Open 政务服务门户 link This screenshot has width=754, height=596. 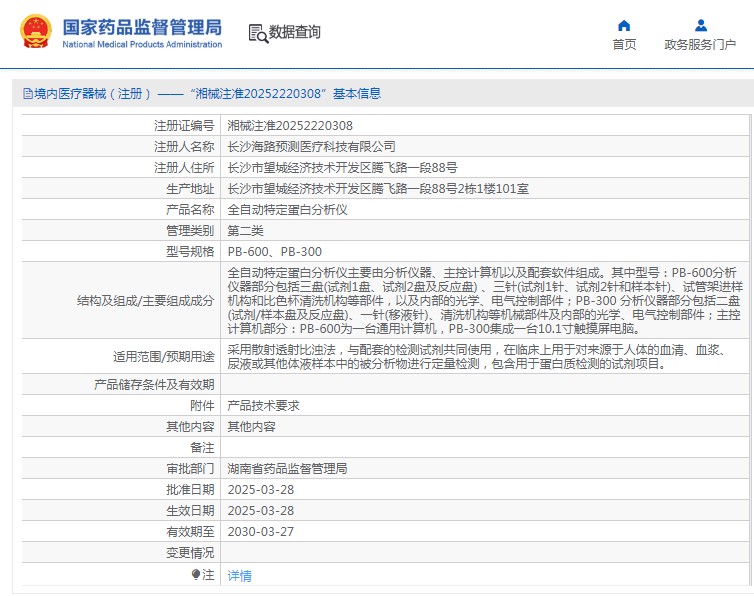[x=700, y=45]
